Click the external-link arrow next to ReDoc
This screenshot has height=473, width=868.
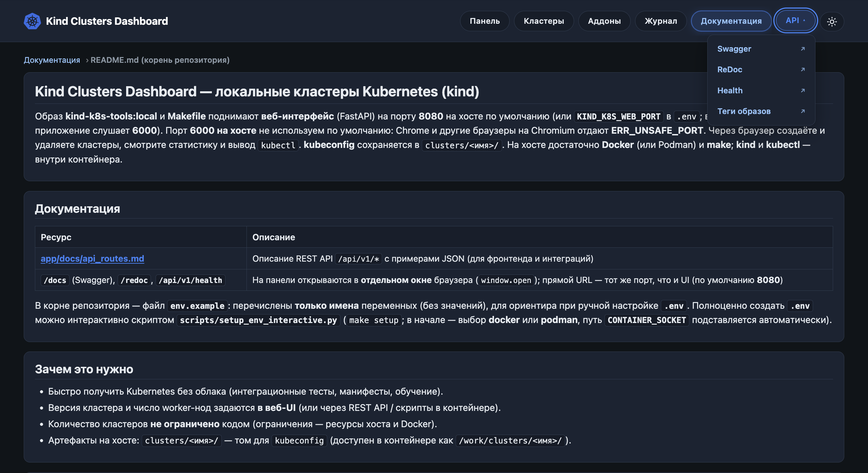click(x=803, y=70)
